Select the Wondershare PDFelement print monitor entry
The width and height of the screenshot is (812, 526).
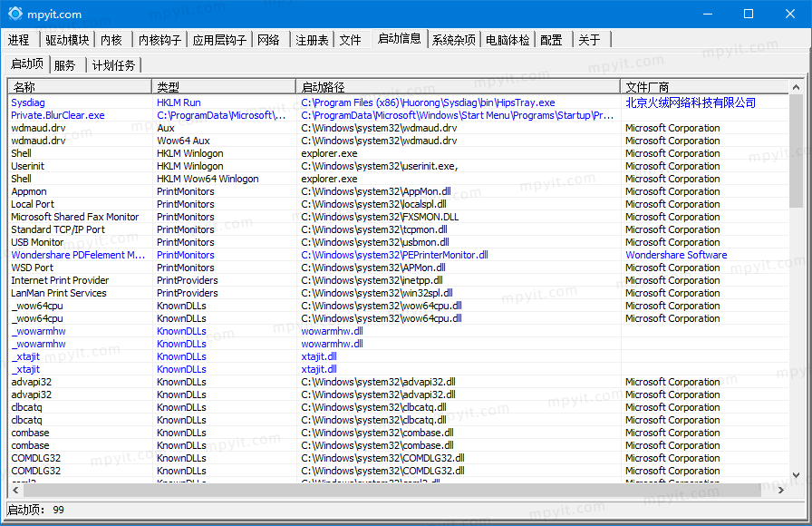tap(398, 255)
